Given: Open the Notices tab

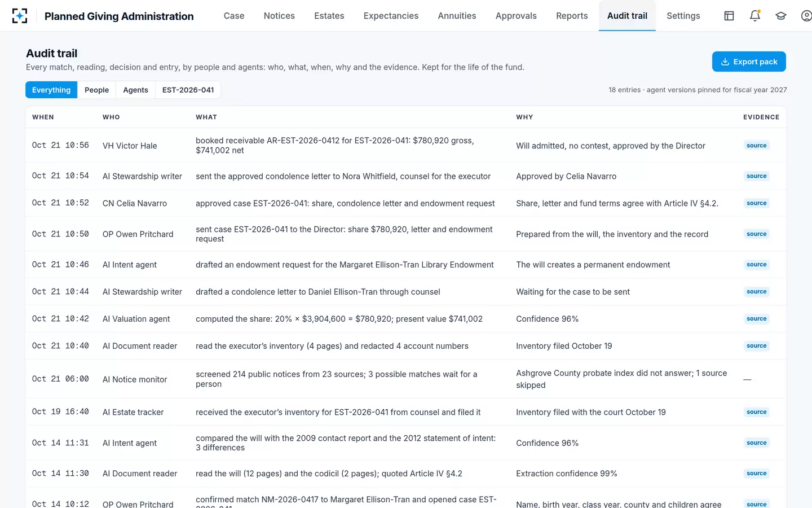Looking at the screenshot, I should 279,16.
